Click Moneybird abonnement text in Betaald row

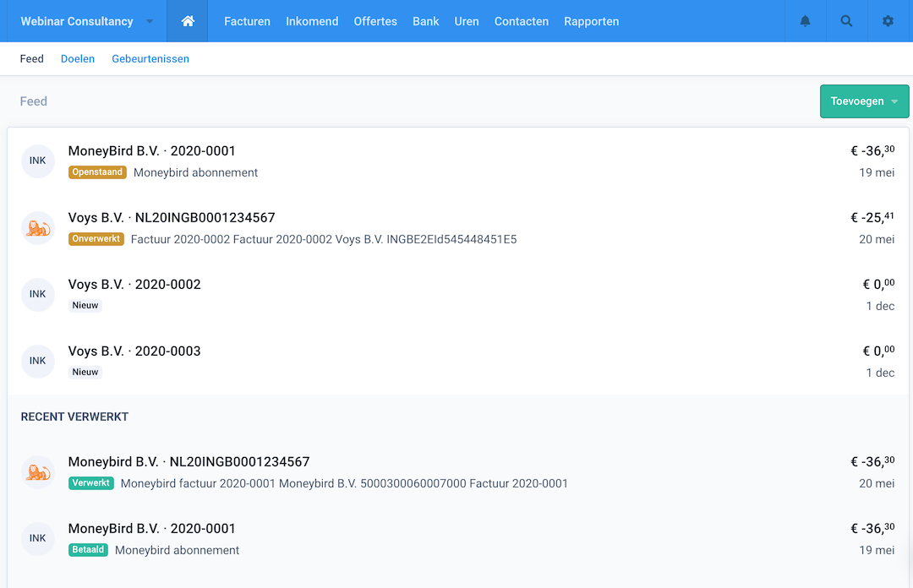point(177,550)
